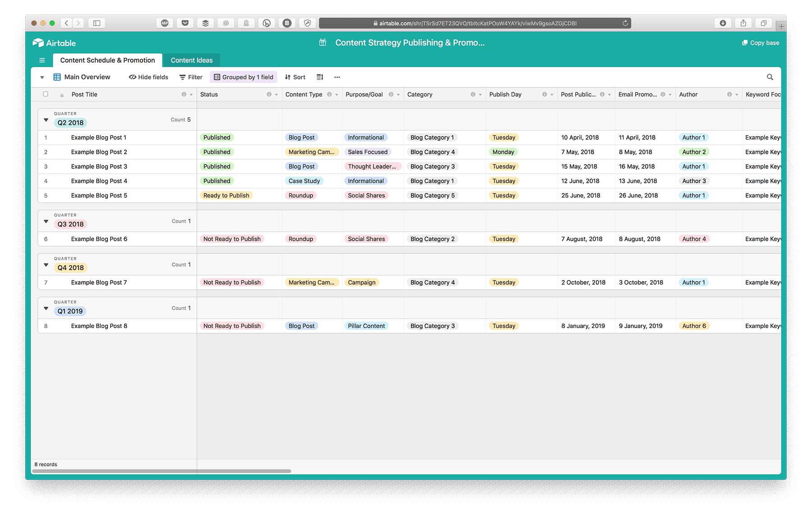Open Example Blog Post 8 record
Image resolution: width=812 pixels, height=516 pixels.
pos(99,326)
